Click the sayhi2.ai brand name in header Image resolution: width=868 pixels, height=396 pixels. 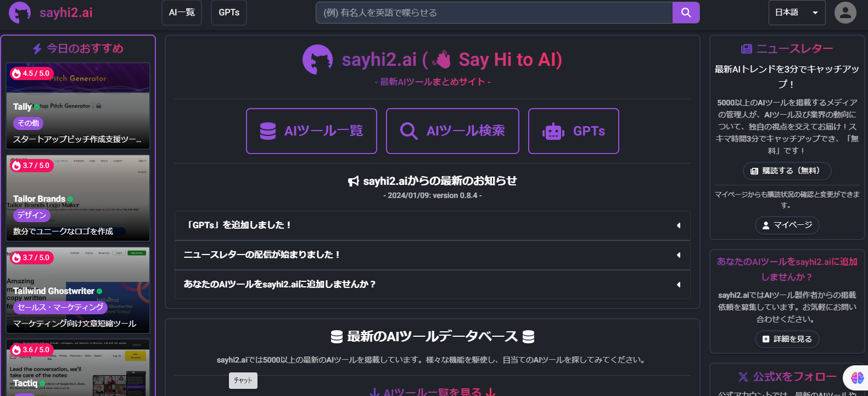(66, 13)
